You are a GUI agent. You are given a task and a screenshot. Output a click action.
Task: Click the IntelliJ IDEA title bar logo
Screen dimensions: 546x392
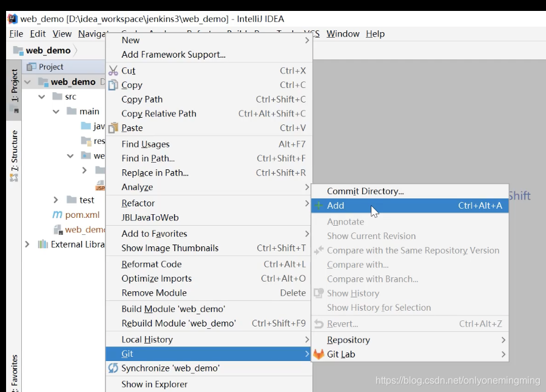click(13, 19)
